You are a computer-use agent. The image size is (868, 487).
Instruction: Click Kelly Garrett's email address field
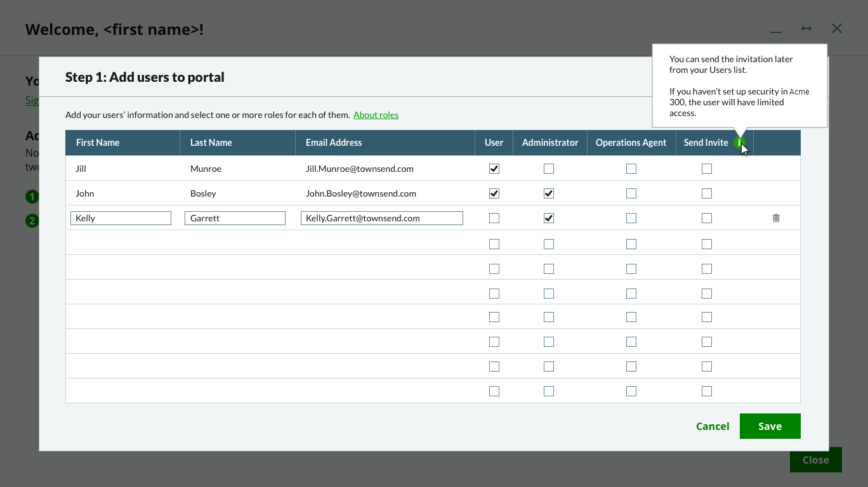pos(381,218)
